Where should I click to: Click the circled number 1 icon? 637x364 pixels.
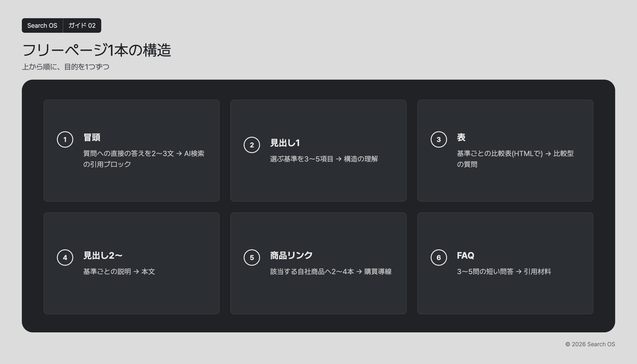[x=65, y=139]
